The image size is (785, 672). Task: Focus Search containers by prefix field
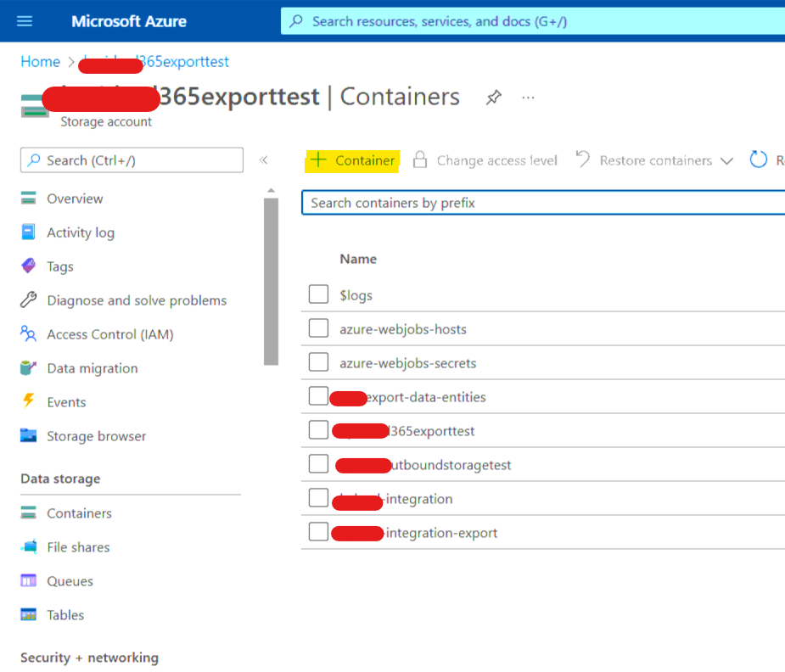(x=543, y=203)
